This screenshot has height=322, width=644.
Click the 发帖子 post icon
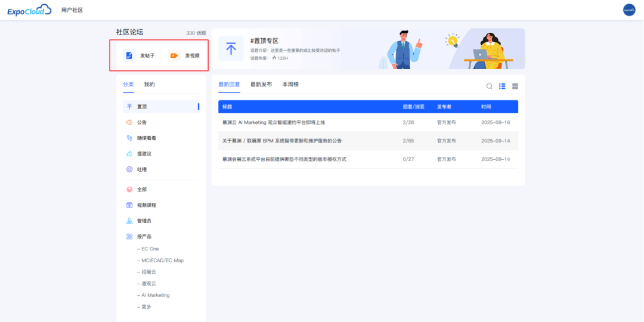tap(129, 55)
